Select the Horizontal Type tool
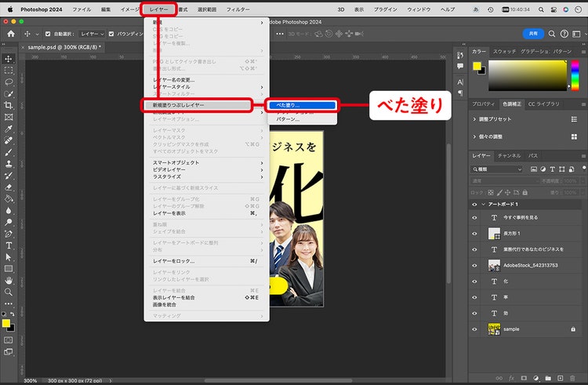Screen dimensions: 588x385 click(x=9, y=245)
